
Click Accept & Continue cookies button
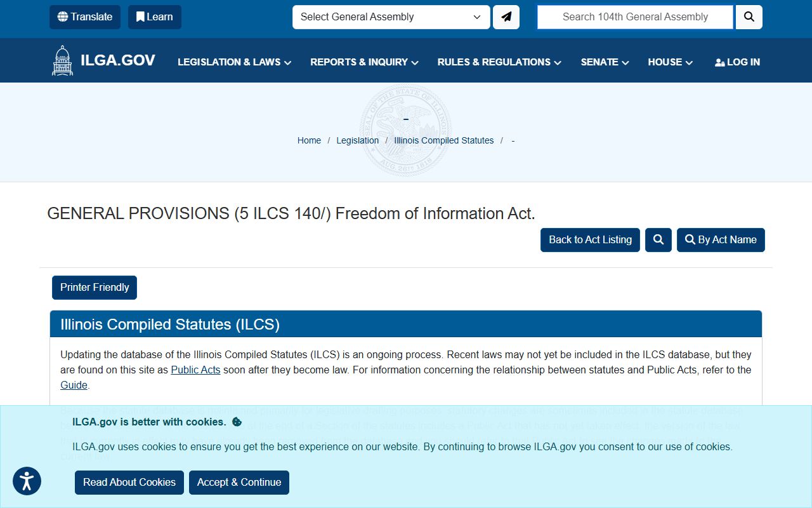pyautogui.click(x=239, y=483)
